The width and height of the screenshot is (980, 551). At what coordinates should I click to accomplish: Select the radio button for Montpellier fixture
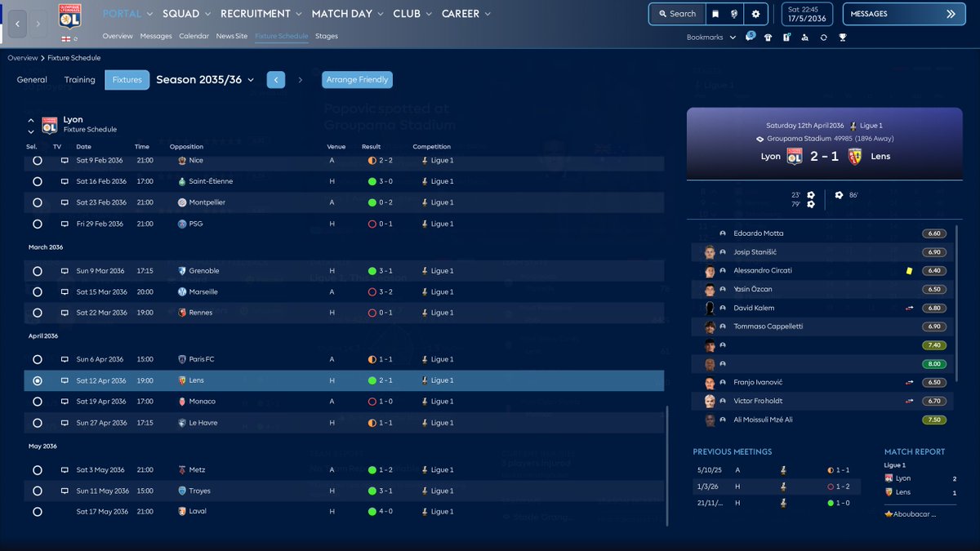point(38,202)
